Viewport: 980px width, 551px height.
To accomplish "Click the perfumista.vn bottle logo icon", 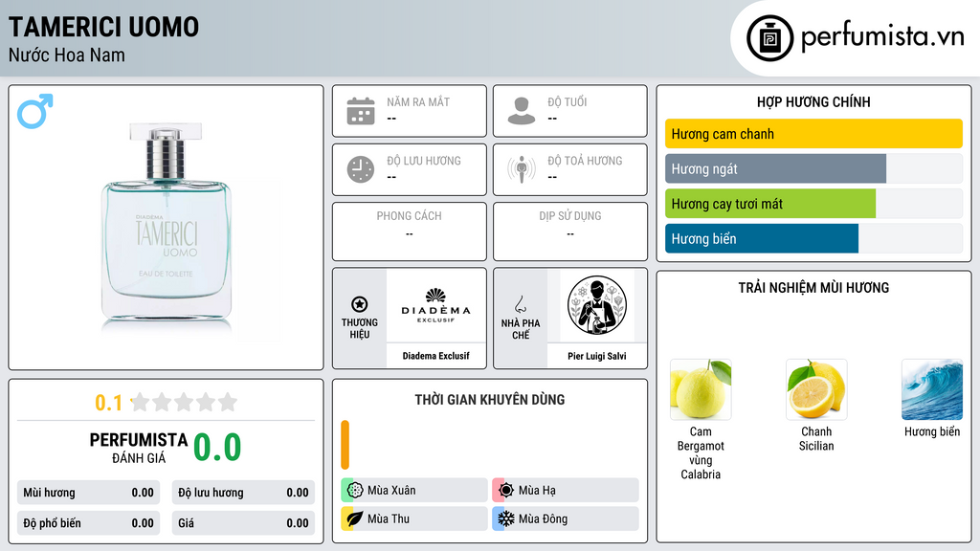I will (x=769, y=38).
